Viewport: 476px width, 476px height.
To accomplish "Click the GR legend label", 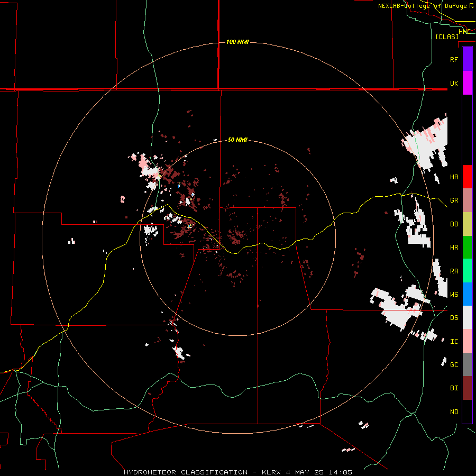I will point(454,200).
